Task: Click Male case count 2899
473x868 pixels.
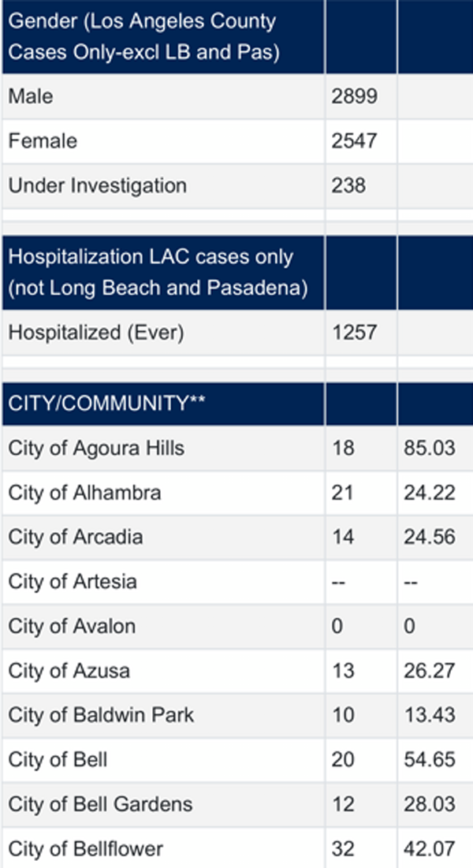Action: click(x=355, y=96)
